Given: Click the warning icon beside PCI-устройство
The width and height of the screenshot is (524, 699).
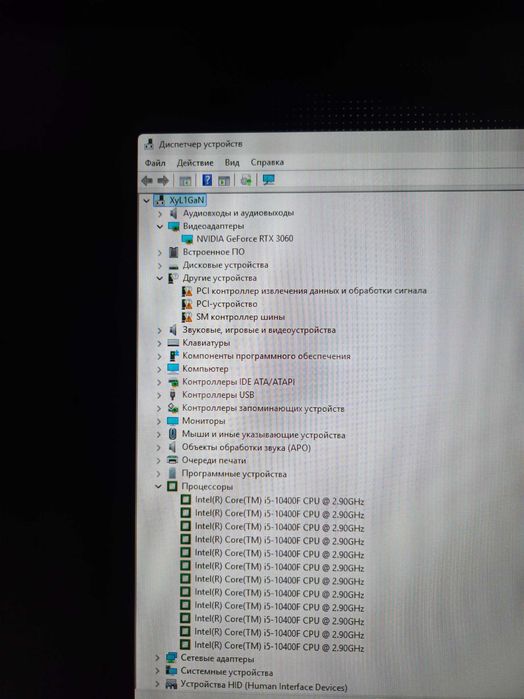Looking at the screenshot, I should coord(187,304).
